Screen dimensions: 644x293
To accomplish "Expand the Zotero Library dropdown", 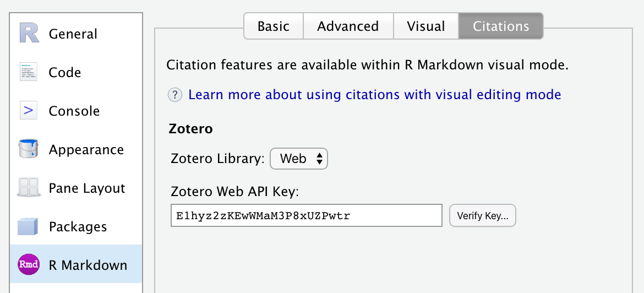I will (x=299, y=159).
